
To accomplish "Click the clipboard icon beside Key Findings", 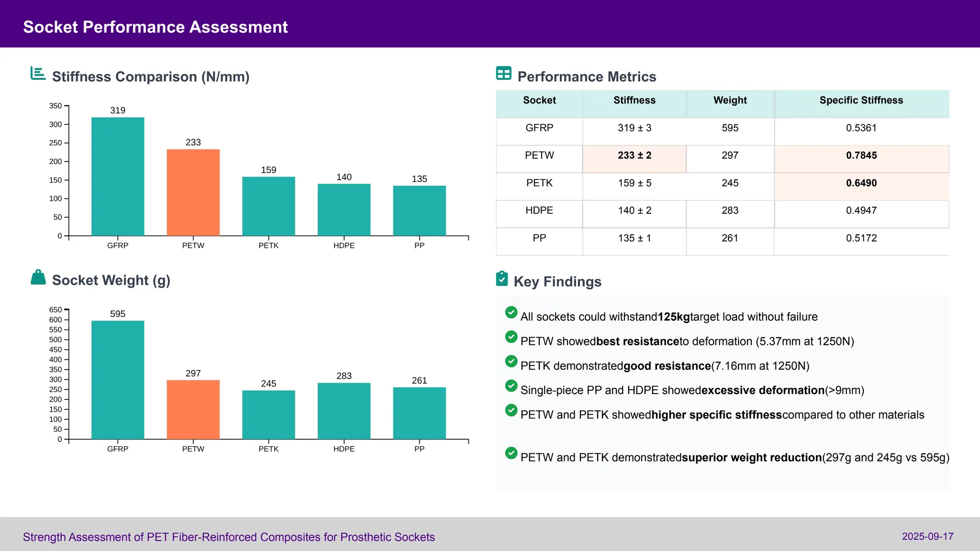I will click(501, 278).
